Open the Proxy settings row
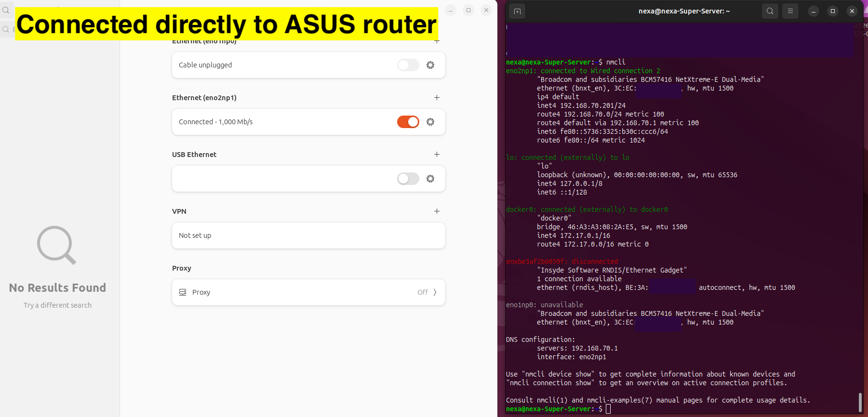 point(308,292)
